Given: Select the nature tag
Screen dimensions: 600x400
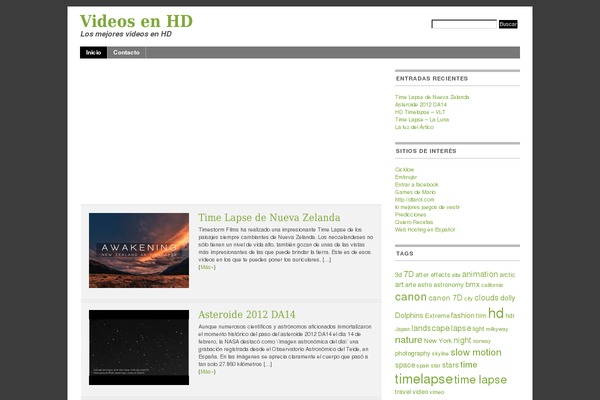Looking at the screenshot, I should tap(408, 340).
